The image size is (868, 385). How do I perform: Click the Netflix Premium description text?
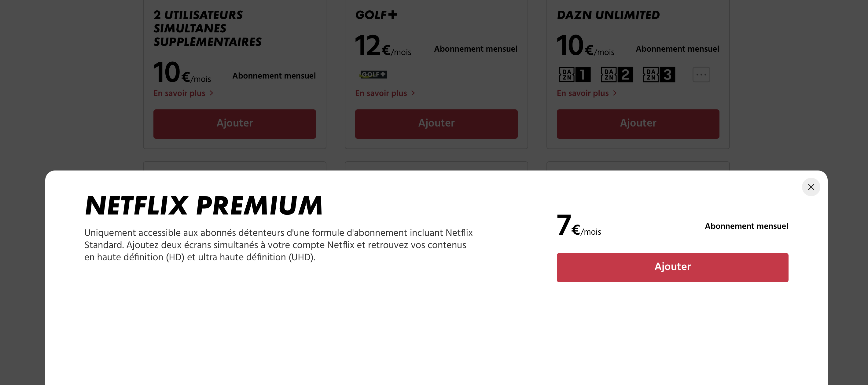point(278,245)
